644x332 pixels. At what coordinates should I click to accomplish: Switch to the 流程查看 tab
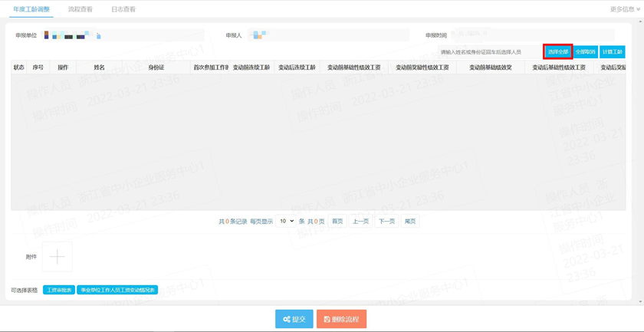pyautogui.click(x=80, y=9)
